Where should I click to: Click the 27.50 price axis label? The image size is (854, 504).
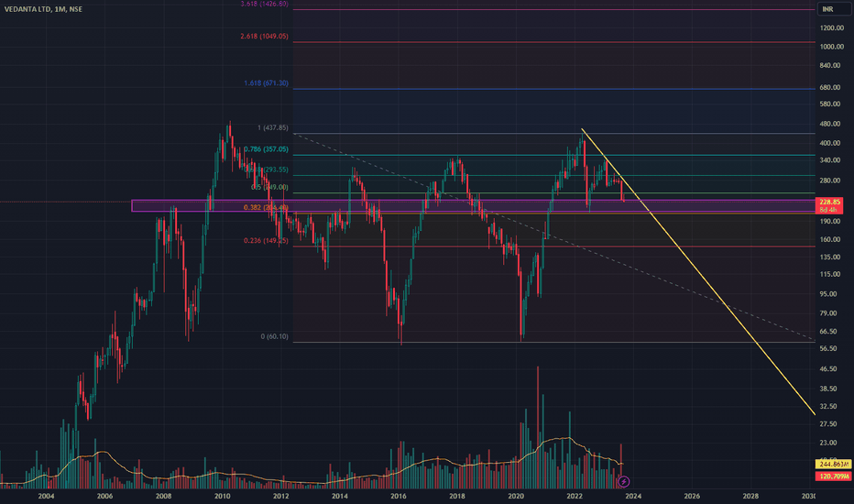click(828, 424)
